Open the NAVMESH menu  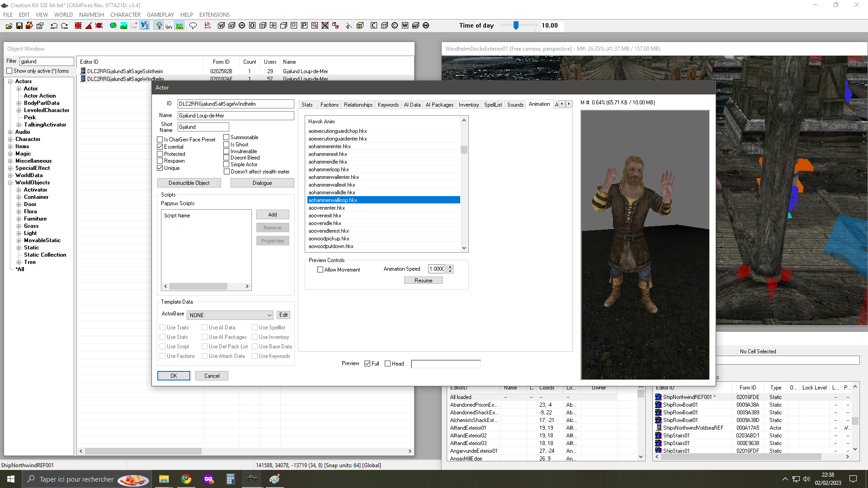(x=91, y=15)
